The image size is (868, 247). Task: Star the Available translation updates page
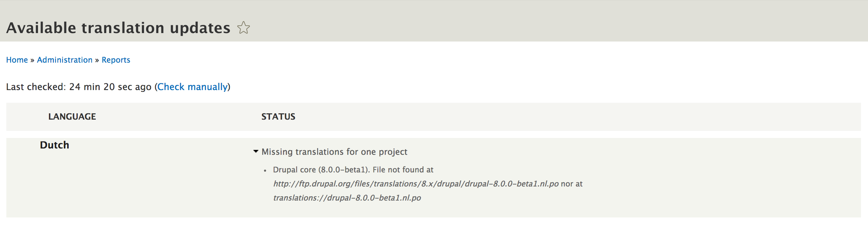coord(244,28)
